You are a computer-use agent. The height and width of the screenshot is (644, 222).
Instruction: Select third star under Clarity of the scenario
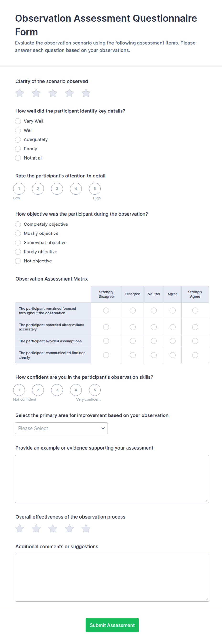[53, 93]
